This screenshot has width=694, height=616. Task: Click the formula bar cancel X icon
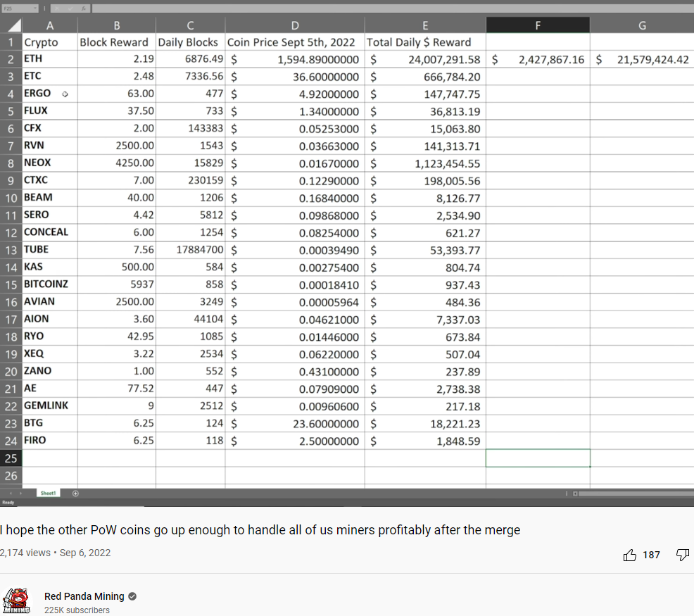57,8
